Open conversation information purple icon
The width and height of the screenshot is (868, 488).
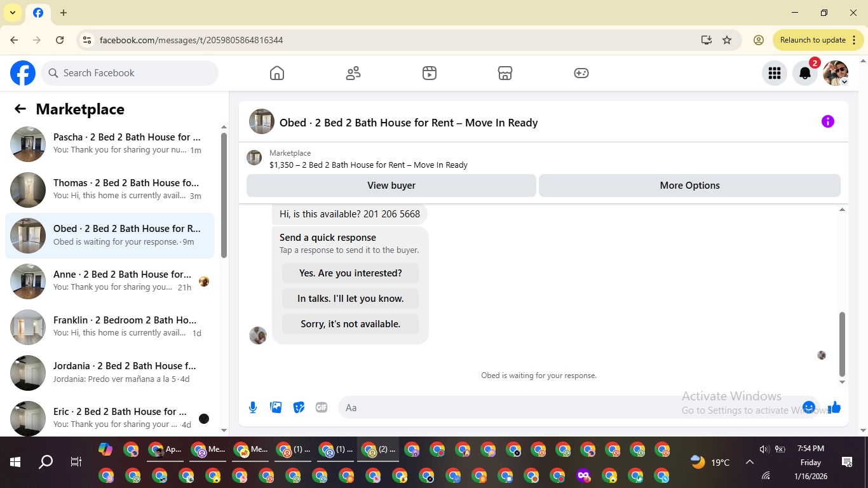coord(827,121)
